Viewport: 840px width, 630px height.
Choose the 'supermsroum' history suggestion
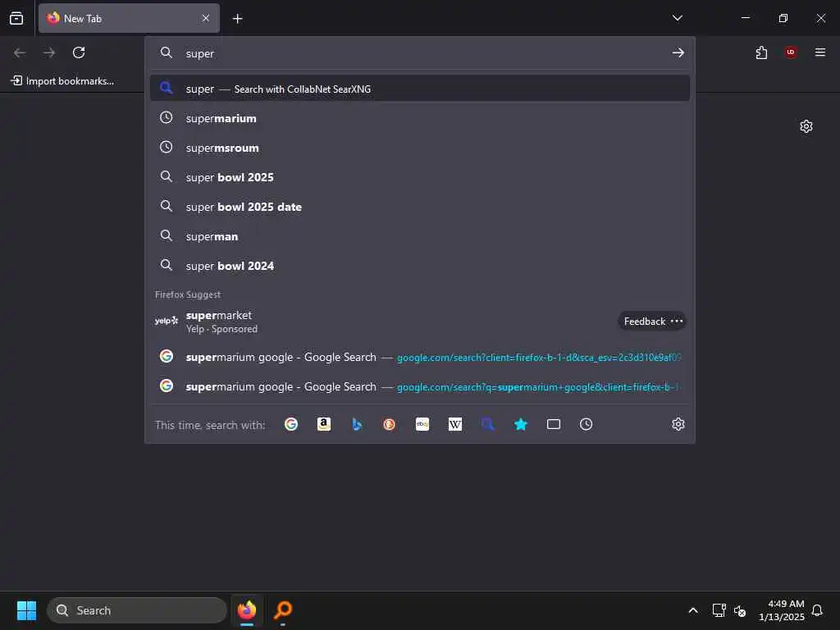coord(420,148)
